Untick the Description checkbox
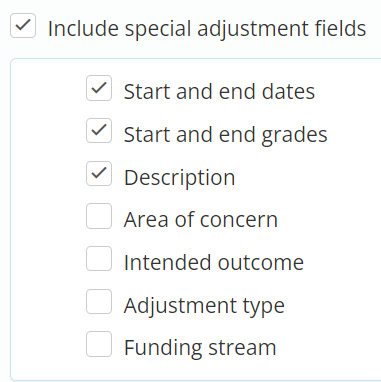 [99, 174]
